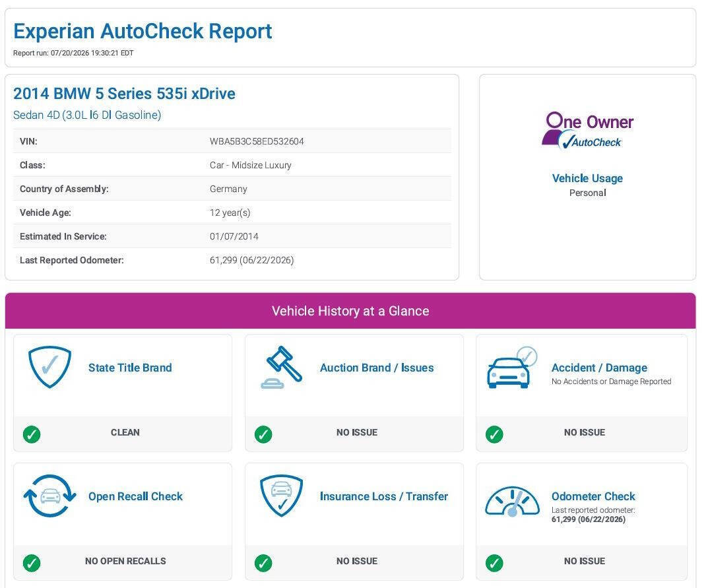Click green checkmark under Accident / Damage
The height and width of the screenshot is (588, 706).
[x=494, y=434]
